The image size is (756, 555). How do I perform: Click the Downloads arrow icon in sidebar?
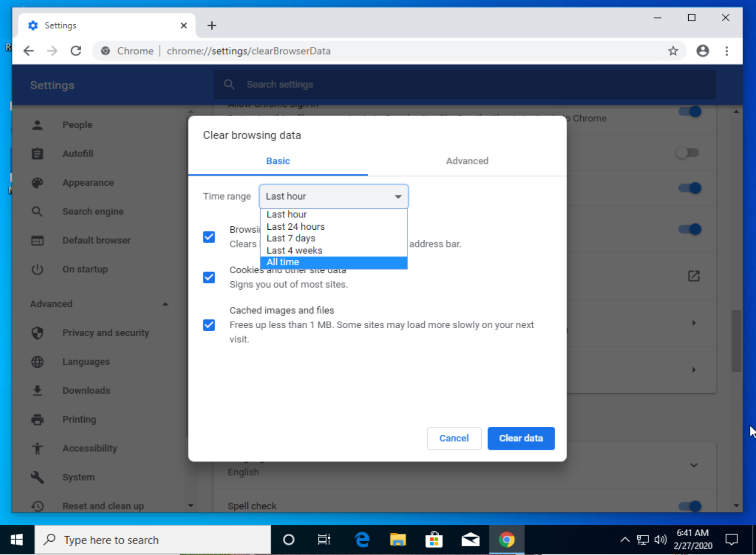(37, 391)
